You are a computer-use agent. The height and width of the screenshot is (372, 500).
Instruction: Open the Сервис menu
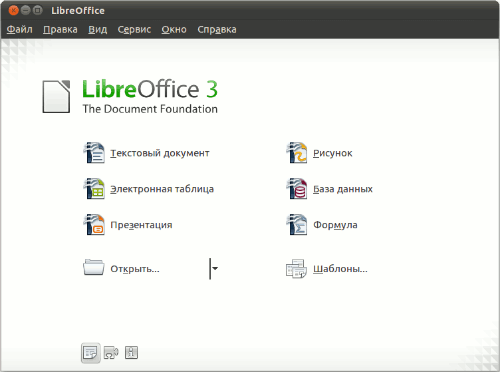pyautogui.click(x=134, y=30)
